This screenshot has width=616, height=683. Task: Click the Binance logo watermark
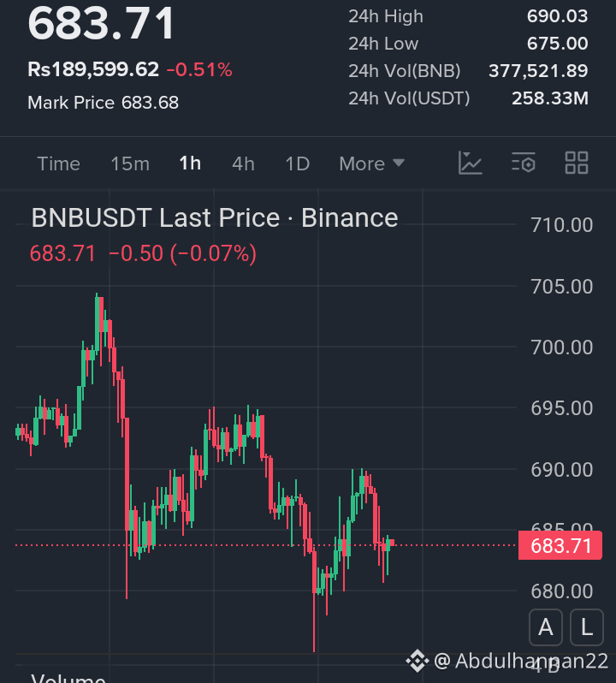tap(418, 661)
